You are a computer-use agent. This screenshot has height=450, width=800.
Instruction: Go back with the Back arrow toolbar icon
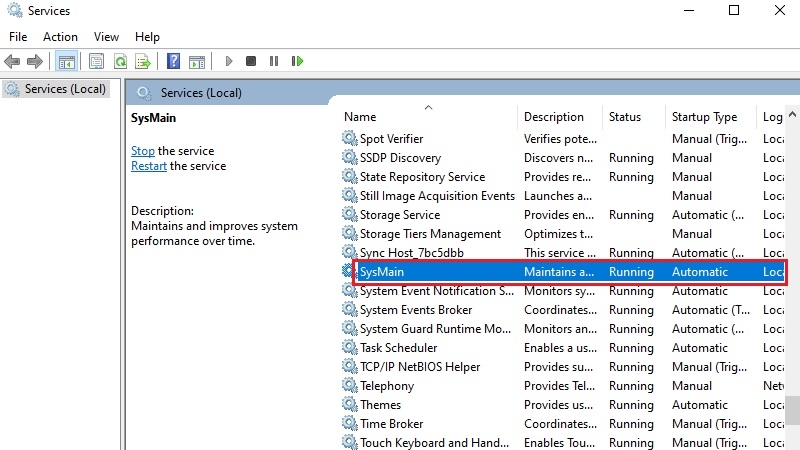point(12,62)
